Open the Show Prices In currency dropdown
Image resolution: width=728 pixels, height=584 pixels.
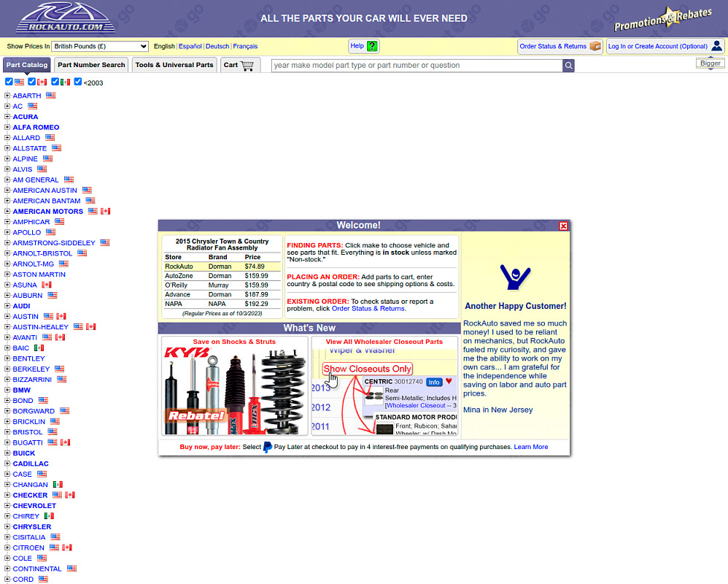[100, 47]
